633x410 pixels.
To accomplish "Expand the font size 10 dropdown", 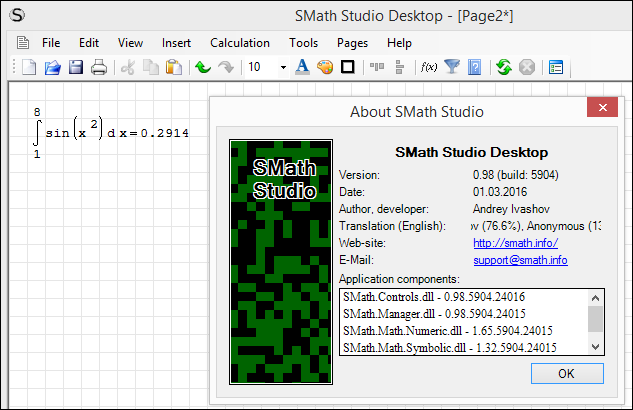I will pos(284,68).
